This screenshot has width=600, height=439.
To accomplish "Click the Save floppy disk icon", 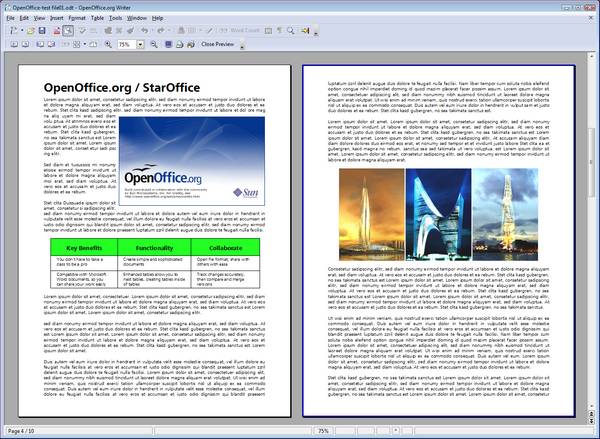I will pyautogui.click(x=42, y=31).
